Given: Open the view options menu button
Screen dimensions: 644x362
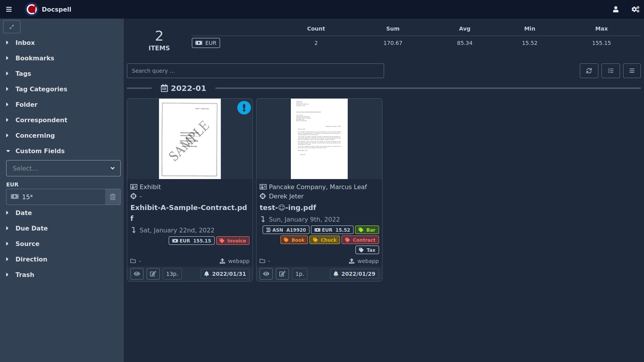Looking at the screenshot, I should [632, 71].
